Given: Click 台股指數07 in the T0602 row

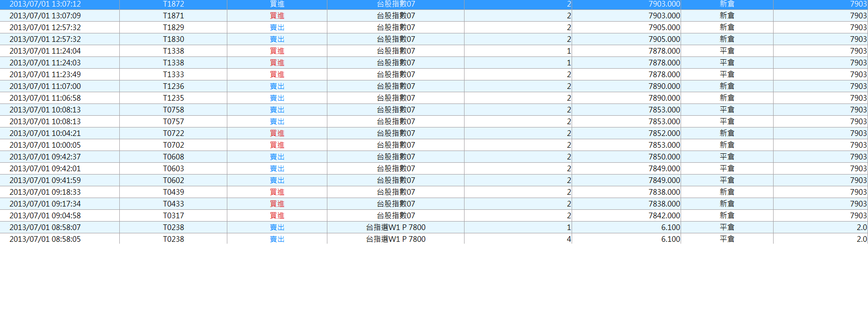Looking at the screenshot, I should pos(396,180).
